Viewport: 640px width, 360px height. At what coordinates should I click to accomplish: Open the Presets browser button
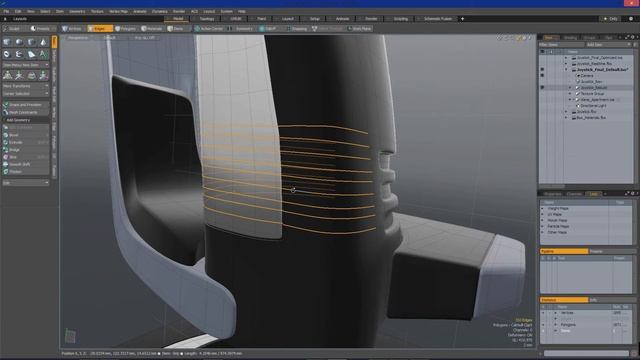[x=41, y=29]
